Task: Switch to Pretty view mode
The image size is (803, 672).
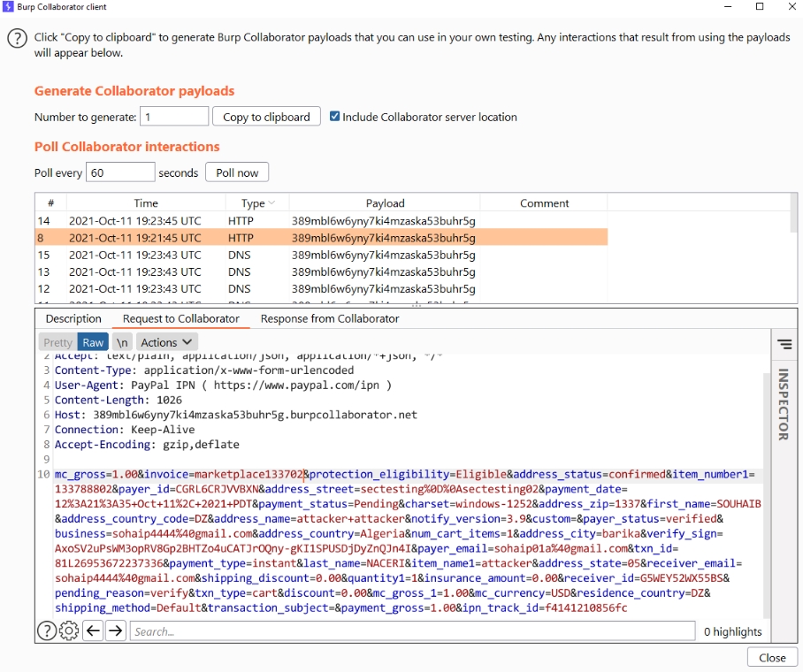Action: 58,342
